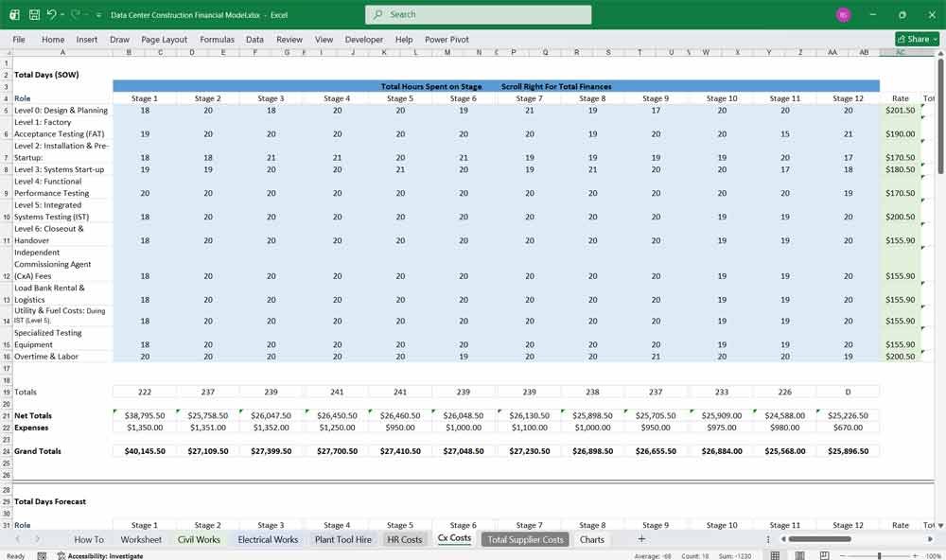Viewport: 946px width, 560px height.
Task: Select the Total Supplier Costs sheet tab
Action: [x=525, y=539]
